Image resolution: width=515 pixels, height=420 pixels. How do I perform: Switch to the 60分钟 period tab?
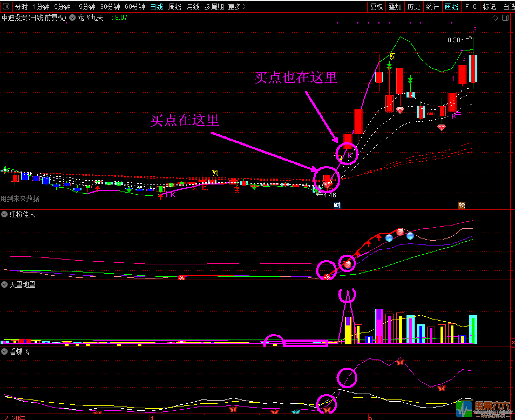135,7
